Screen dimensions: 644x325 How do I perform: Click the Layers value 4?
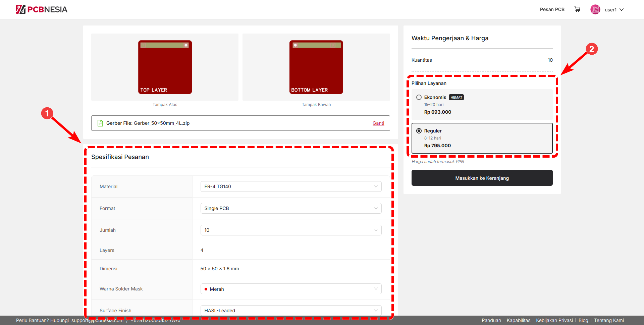click(202, 250)
